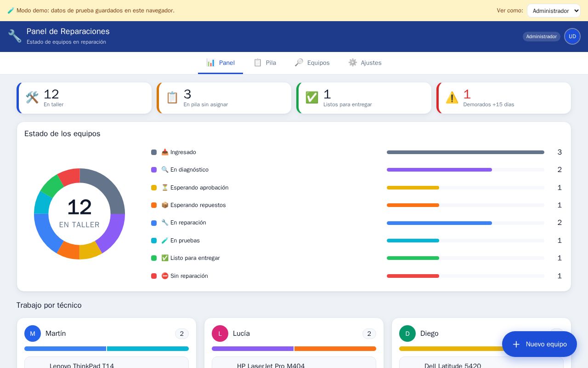Click the Nuevo equipo button

coord(539,344)
